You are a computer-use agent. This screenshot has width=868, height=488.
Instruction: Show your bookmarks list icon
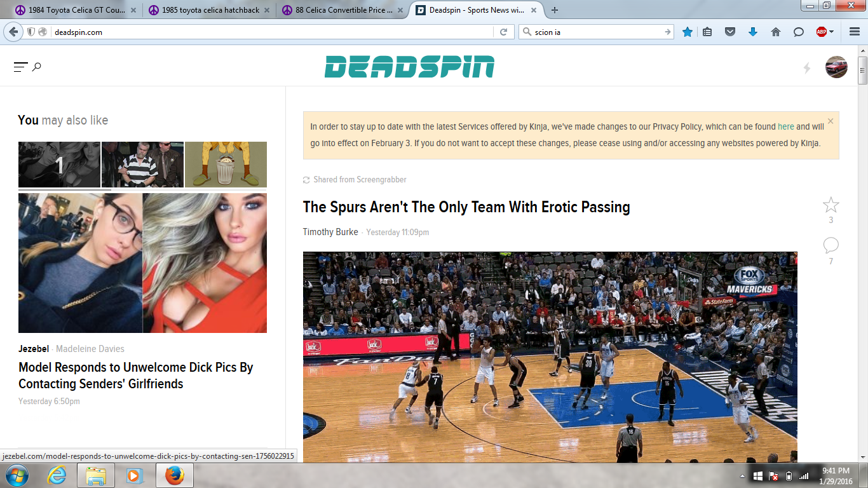pos(707,32)
